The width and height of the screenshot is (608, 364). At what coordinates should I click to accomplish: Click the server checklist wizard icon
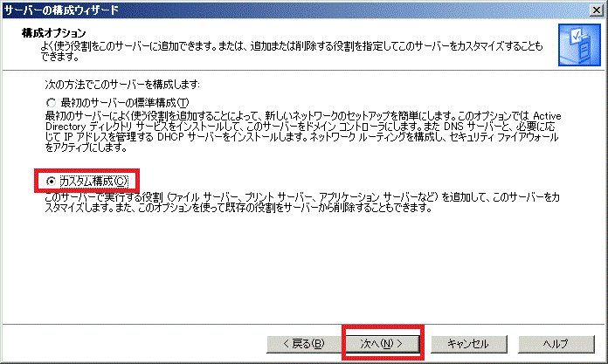coord(579,45)
